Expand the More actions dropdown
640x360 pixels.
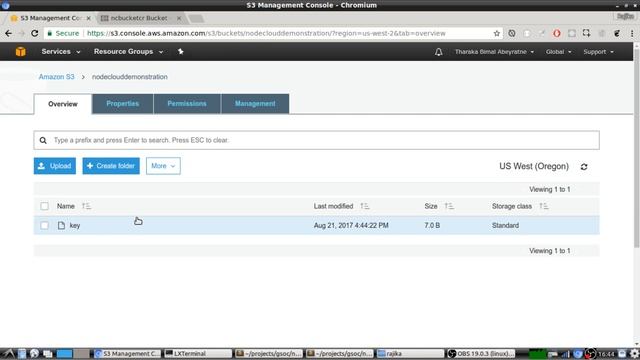tap(163, 166)
